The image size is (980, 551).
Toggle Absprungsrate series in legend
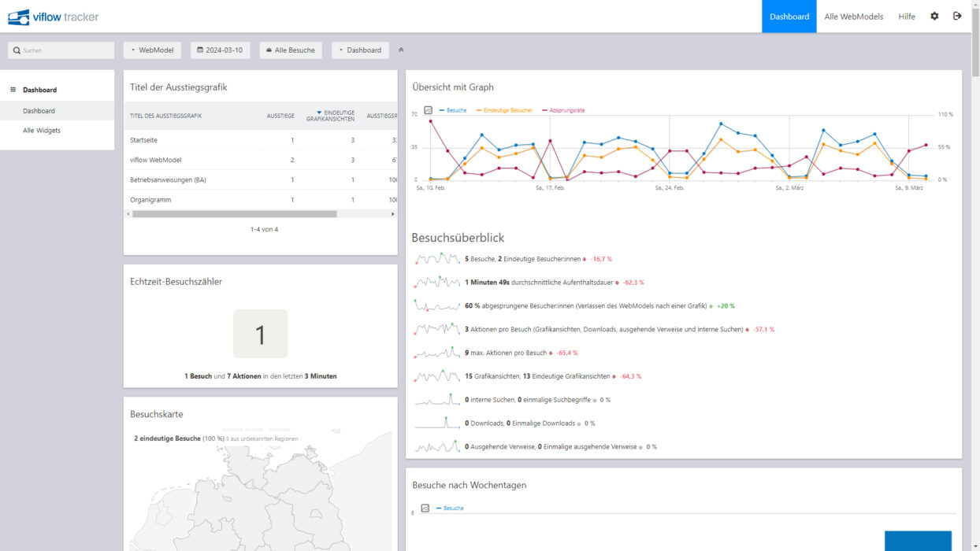[x=564, y=110]
